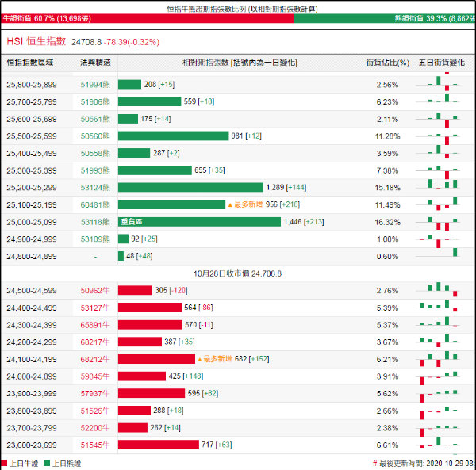476x470 pixels.
Task: Click the index change -78.39(-0.32%)
Action: (x=132, y=42)
